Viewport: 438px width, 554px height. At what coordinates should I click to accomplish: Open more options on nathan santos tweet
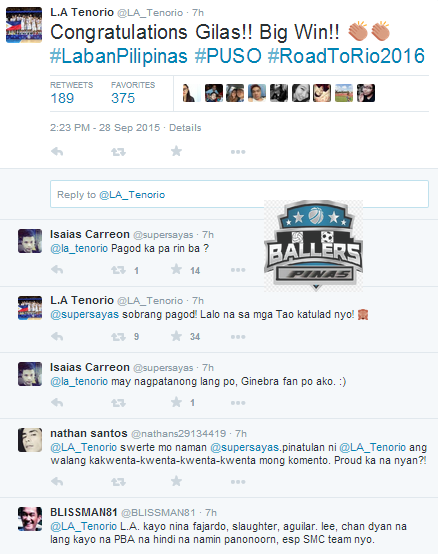tap(238, 482)
